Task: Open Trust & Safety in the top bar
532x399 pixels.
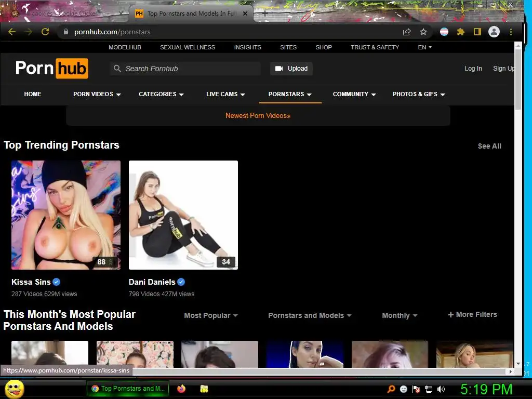Action: click(375, 47)
